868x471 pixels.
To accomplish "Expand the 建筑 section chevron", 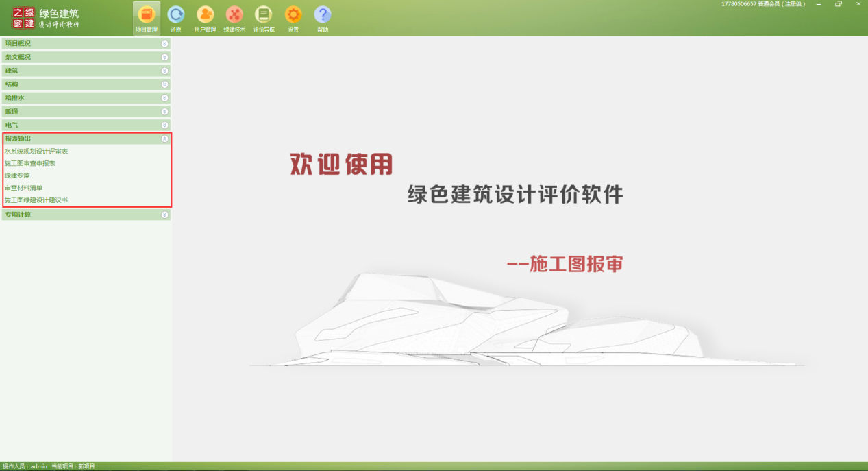I will pyautogui.click(x=164, y=71).
